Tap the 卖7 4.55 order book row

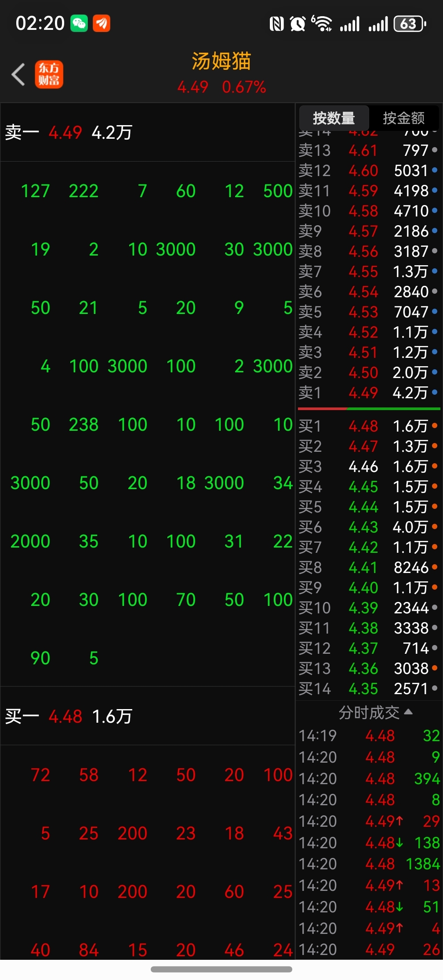[369, 271]
